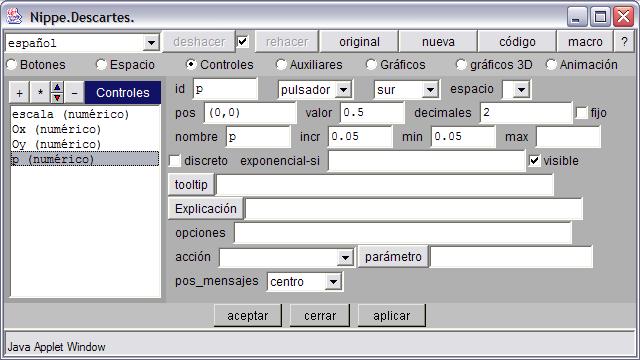Minimize the Nippe Descartes window
This screenshot has height=360, width=640.
577,17
